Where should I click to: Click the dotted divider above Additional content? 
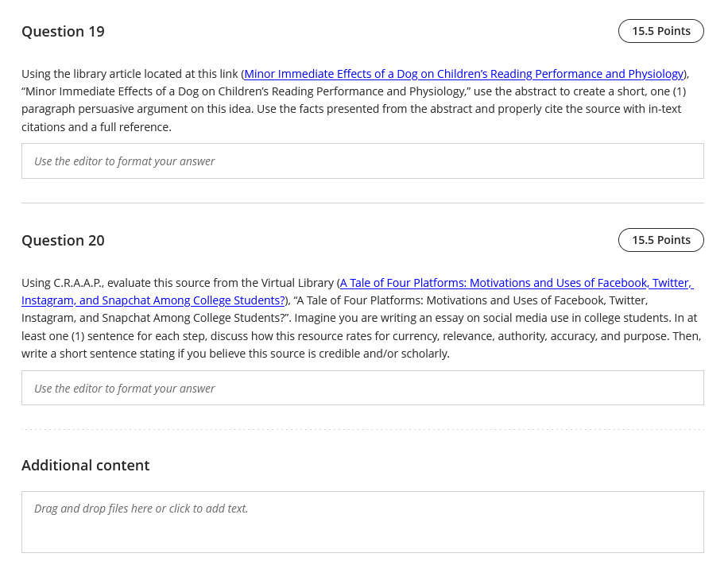click(362, 430)
